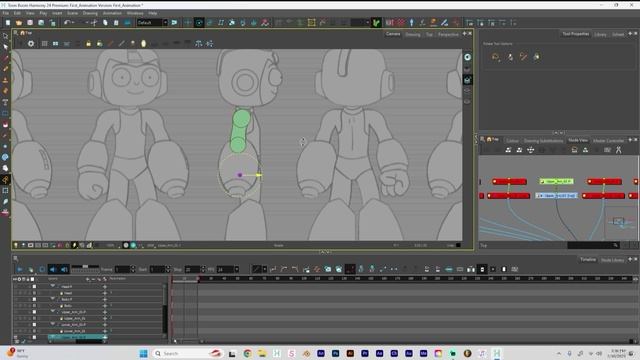Image resolution: width=640 pixels, height=360 pixels.
Task: Collapse the Lower_Arm peg layer group
Action: tap(53, 324)
